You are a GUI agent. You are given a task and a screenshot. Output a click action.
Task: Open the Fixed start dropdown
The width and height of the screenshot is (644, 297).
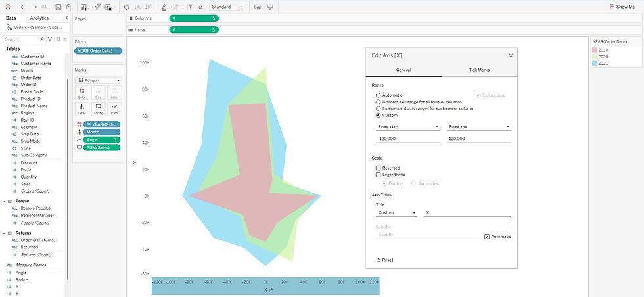point(408,127)
